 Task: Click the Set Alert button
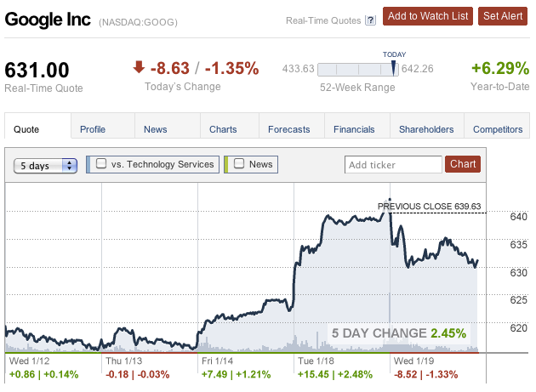click(503, 15)
